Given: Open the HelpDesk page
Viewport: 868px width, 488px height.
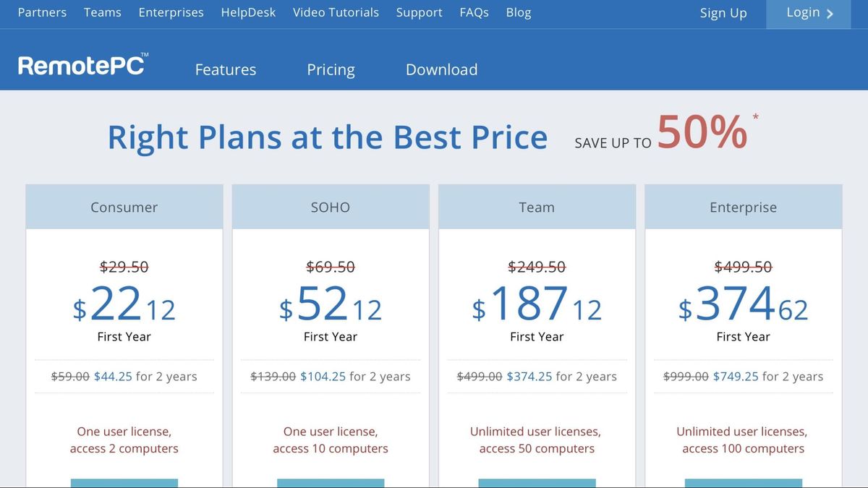Looking at the screenshot, I should tap(249, 12).
